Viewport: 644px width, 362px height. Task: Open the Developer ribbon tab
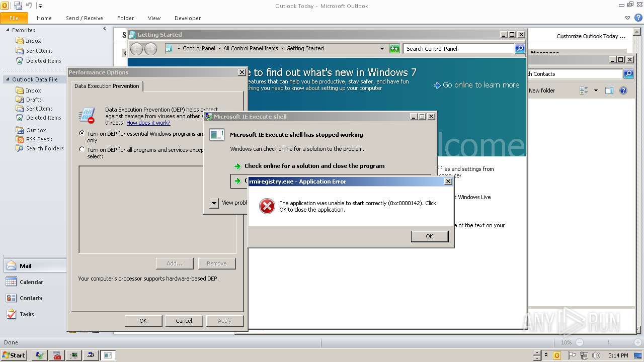pos(187,18)
